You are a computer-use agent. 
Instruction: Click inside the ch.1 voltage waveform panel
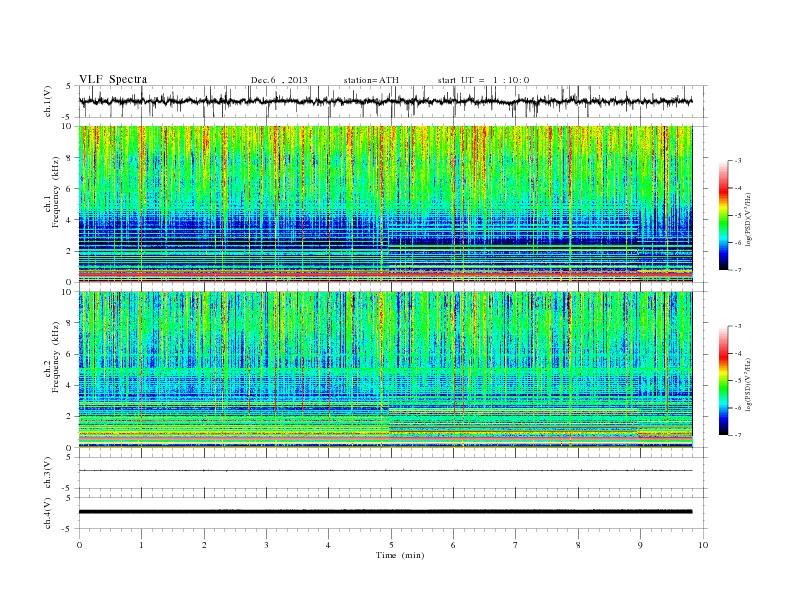click(x=393, y=101)
